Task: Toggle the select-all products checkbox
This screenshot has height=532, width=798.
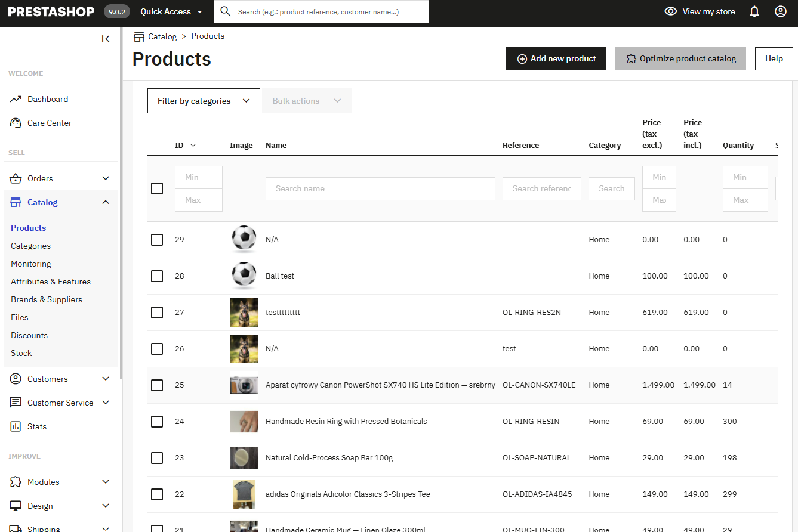Action: coord(157,188)
